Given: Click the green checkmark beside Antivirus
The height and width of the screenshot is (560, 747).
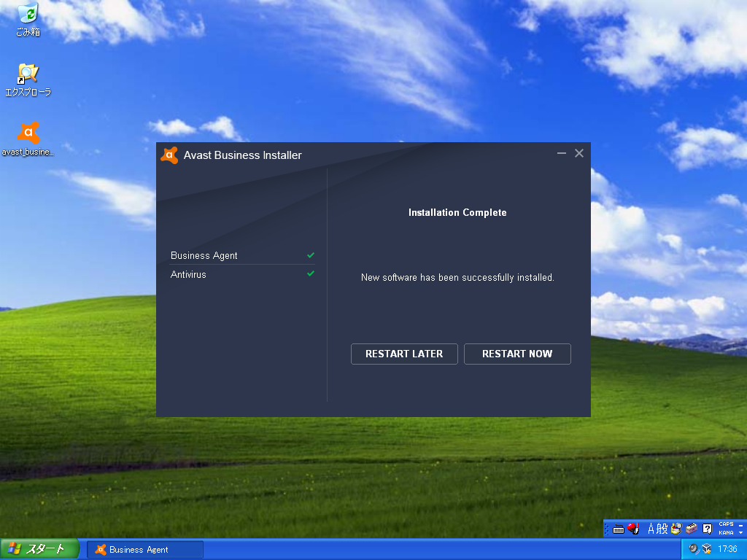Looking at the screenshot, I should (311, 273).
